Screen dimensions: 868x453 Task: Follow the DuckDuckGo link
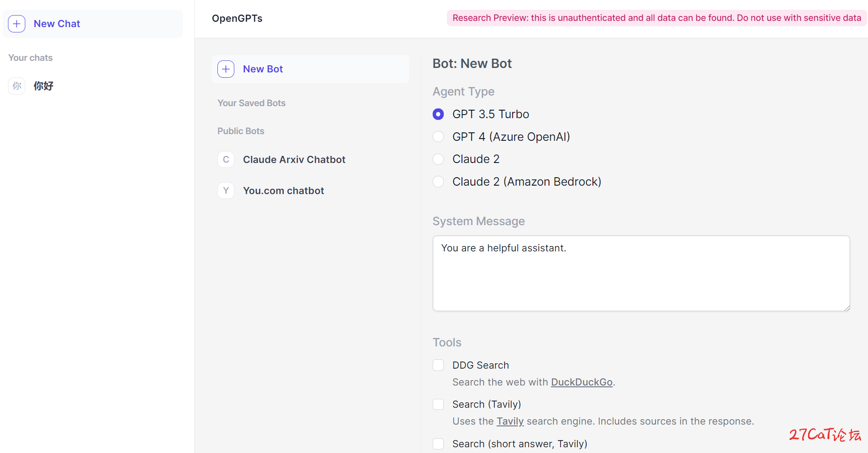coord(582,382)
